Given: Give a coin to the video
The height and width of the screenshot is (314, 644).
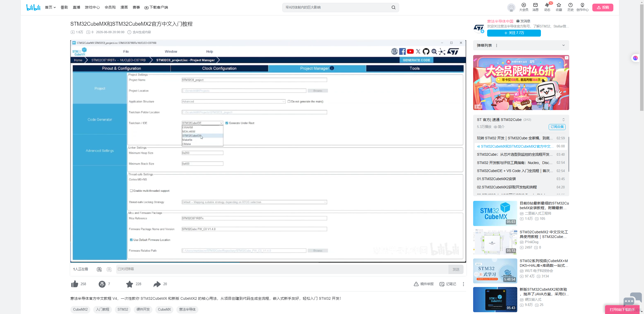Looking at the screenshot, I should [x=102, y=284].
